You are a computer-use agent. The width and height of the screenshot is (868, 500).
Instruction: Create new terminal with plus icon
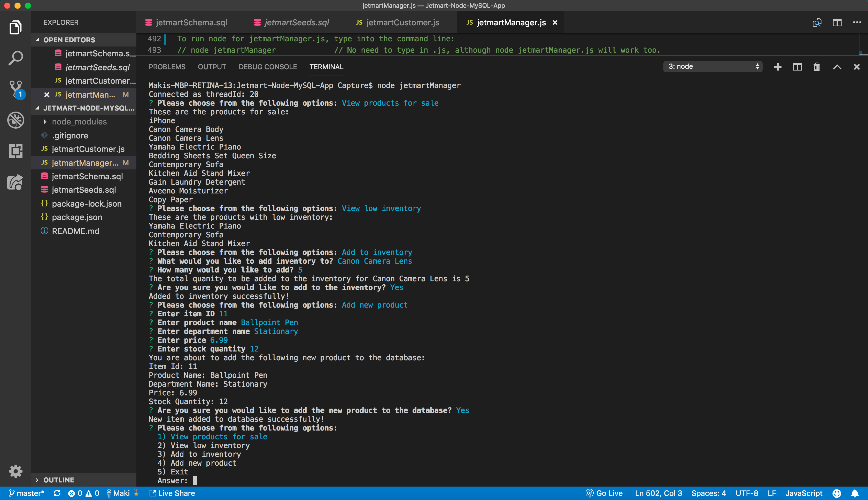pyautogui.click(x=778, y=67)
